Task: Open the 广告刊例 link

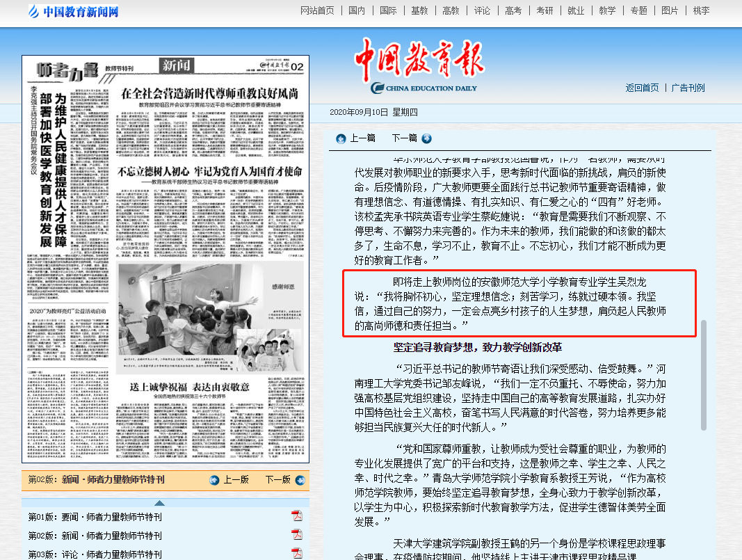Action: coord(688,88)
